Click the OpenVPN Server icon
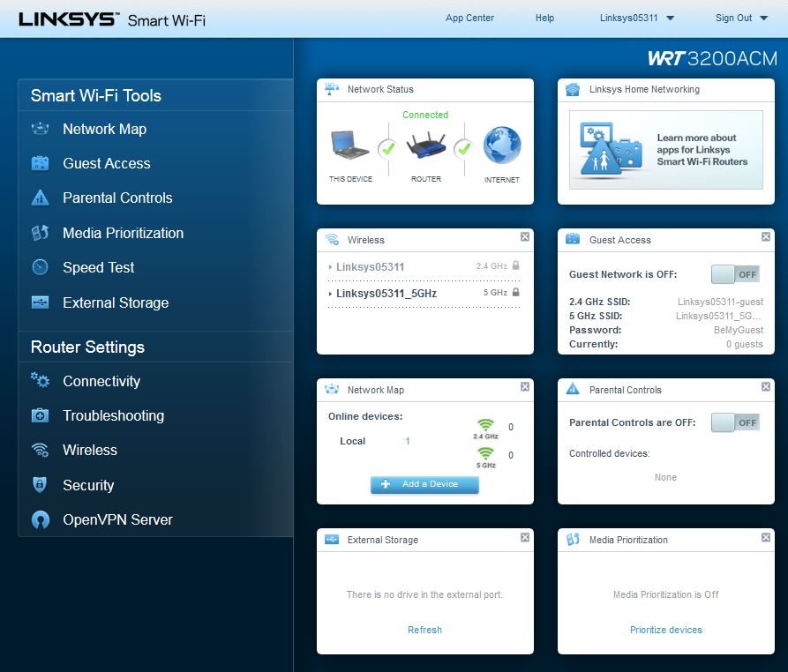Screen dimensions: 788x672 click(x=41, y=519)
